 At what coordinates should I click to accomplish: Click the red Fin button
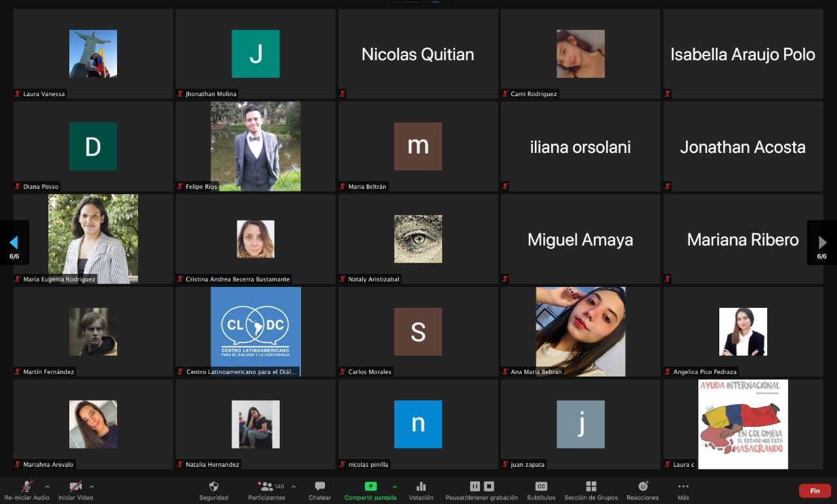tap(815, 491)
